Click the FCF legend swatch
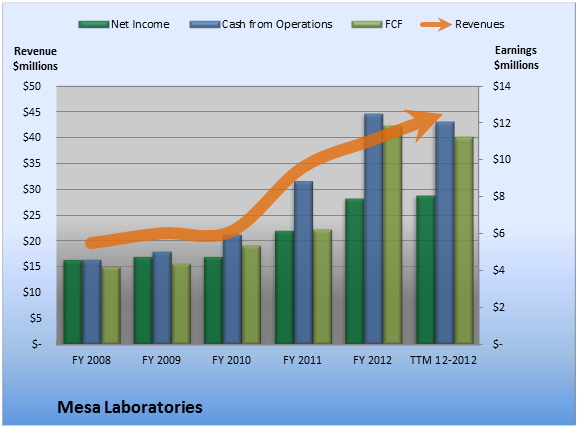Screen dimensions: 577x427 (367, 25)
